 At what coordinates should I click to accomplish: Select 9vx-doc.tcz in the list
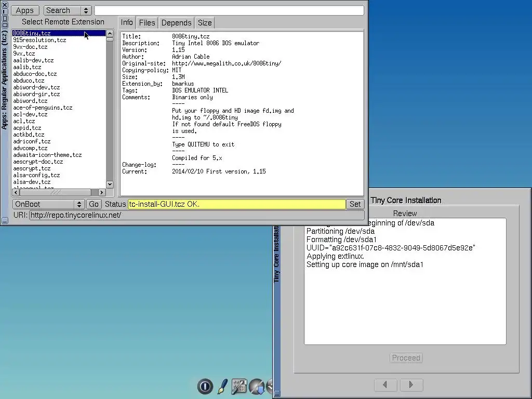59,47
